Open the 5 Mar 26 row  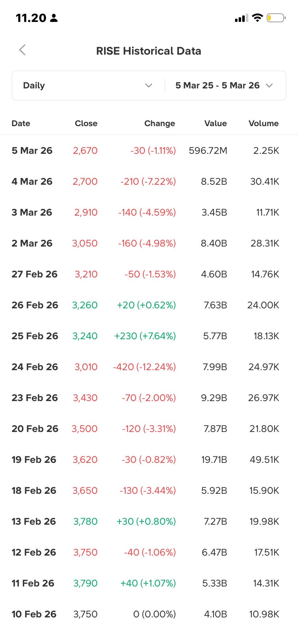click(32, 151)
